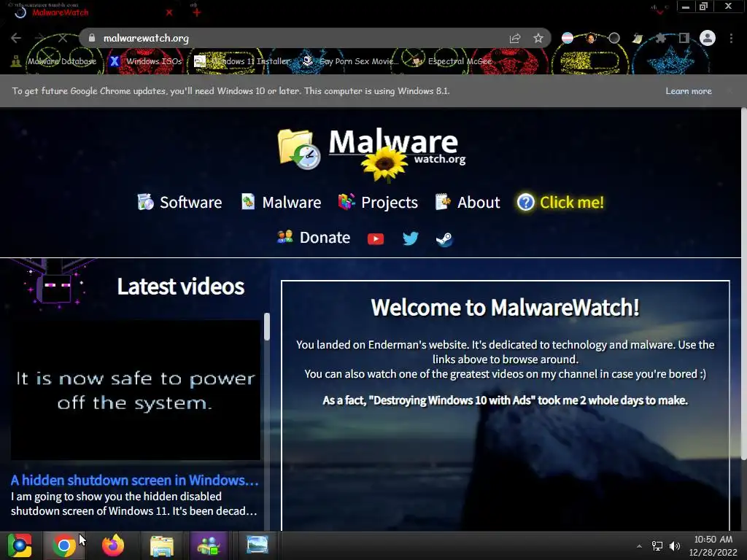Open Chrome's three-dot menu

click(x=731, y=38)
